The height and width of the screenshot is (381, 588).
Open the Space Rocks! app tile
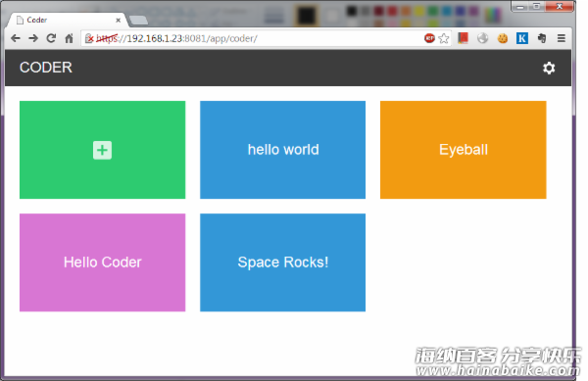coord(283,262)
